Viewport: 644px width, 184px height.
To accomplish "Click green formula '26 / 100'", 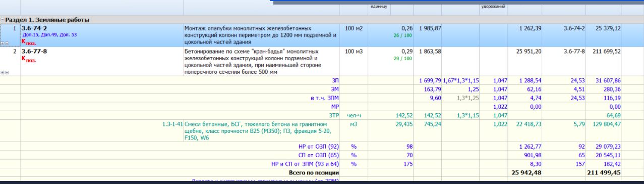I will [x=402, y=35].
